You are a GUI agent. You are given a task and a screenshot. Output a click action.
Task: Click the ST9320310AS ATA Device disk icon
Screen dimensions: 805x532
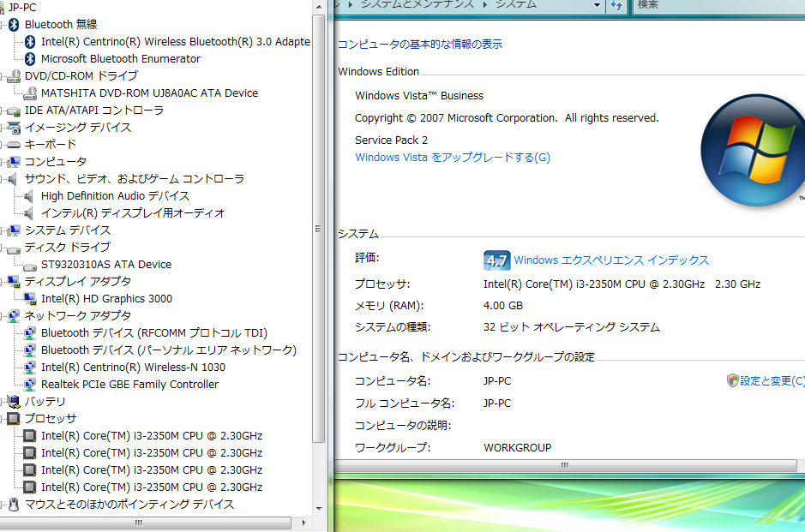pyautogui.click(x=30, y=266)
